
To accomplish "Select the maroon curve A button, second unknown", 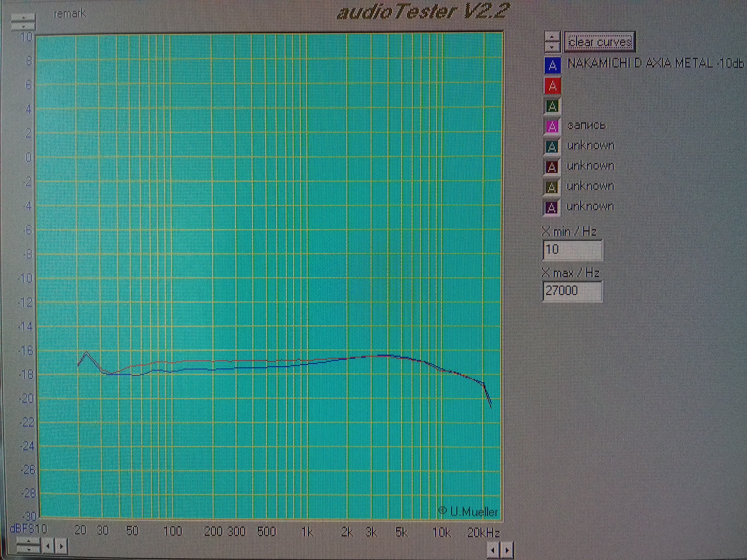I will pos(552,167).
